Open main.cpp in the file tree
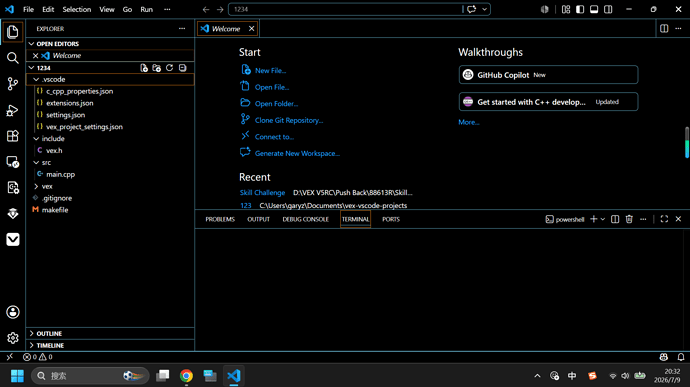The width and height of the screenshot is (690, 387). [60, 174]
